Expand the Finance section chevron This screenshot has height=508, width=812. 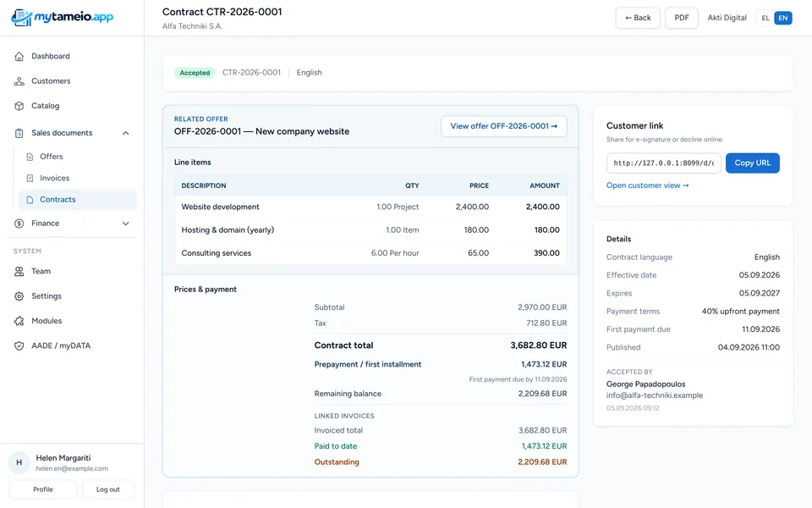click(x=125, y=224)
